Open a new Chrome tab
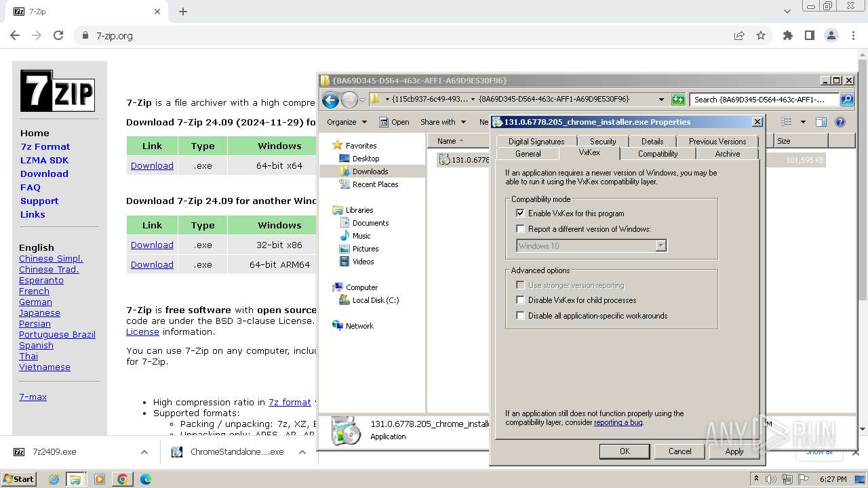Screen dimensions: 868x488 tap(183, 12)
